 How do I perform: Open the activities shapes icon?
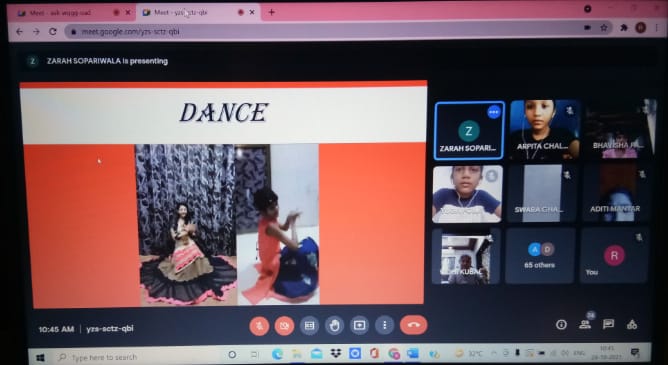point(632,325)
